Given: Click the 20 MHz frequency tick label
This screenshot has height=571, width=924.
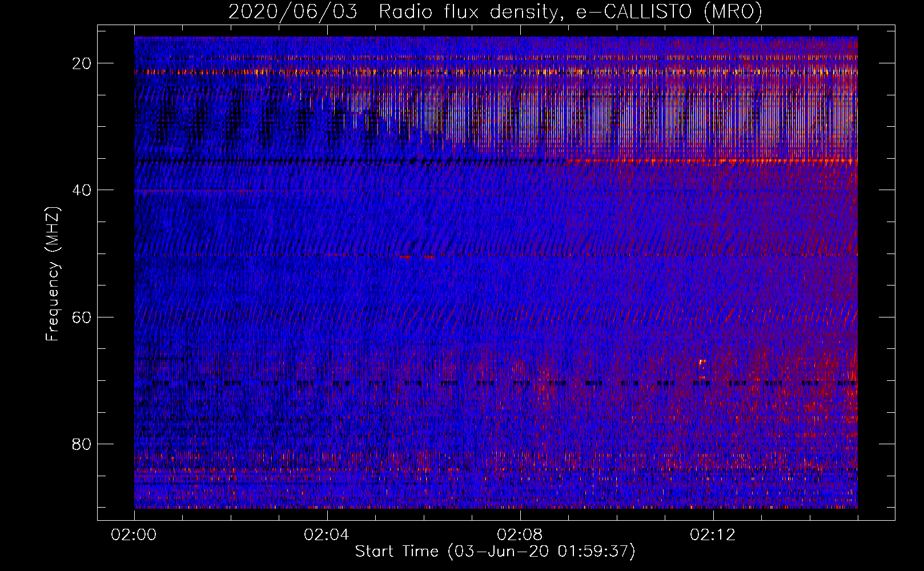Looking at the screenshot, I should pos(82,63).
